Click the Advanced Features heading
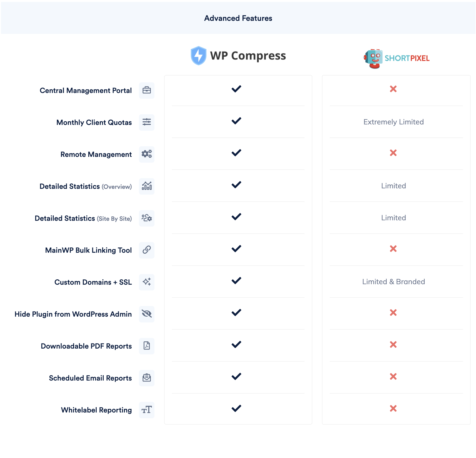This screenshot has width=476, height=458. [238, 18]
